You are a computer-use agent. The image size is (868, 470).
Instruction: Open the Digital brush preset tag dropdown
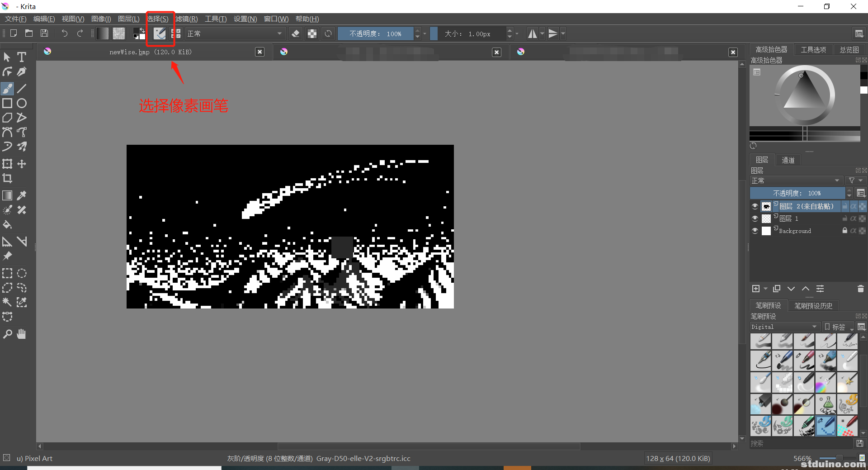coord(785,327)
